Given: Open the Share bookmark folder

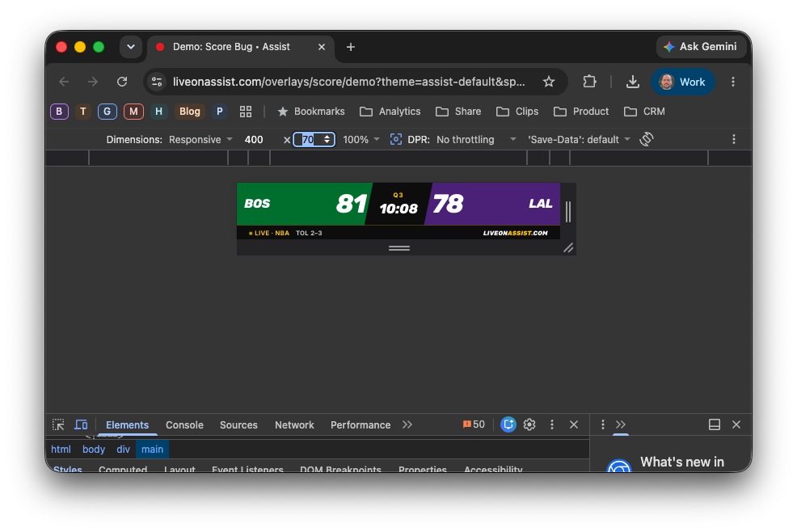Looking at the screenshot, I should pos(458,112).
